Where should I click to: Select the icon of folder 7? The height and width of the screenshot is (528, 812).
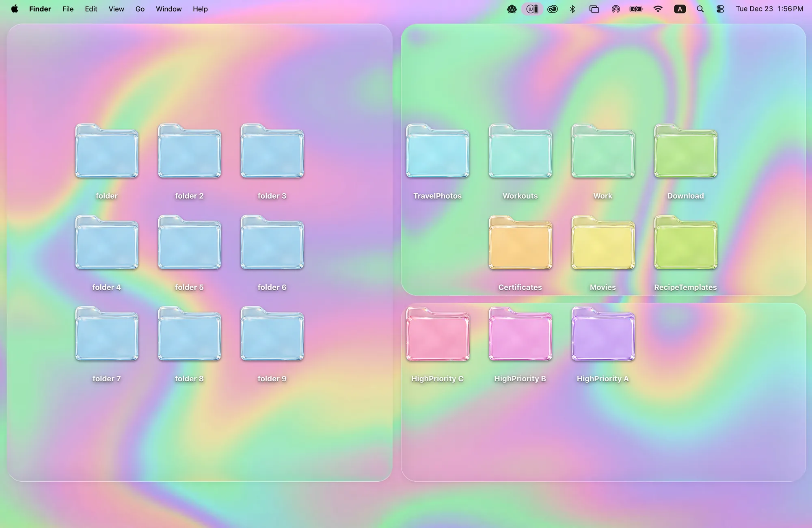[107, 333]
